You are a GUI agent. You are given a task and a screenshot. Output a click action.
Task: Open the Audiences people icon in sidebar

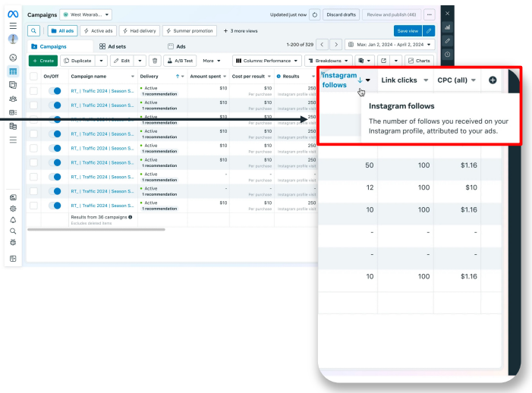13,99
